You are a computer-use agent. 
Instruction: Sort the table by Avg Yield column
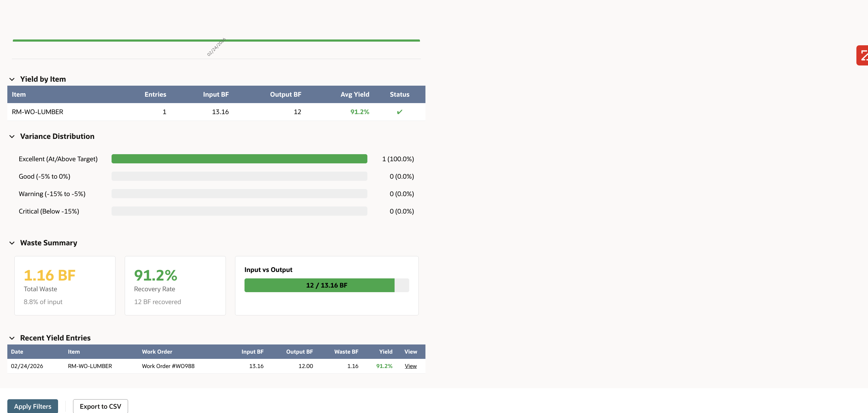[355, 95]
